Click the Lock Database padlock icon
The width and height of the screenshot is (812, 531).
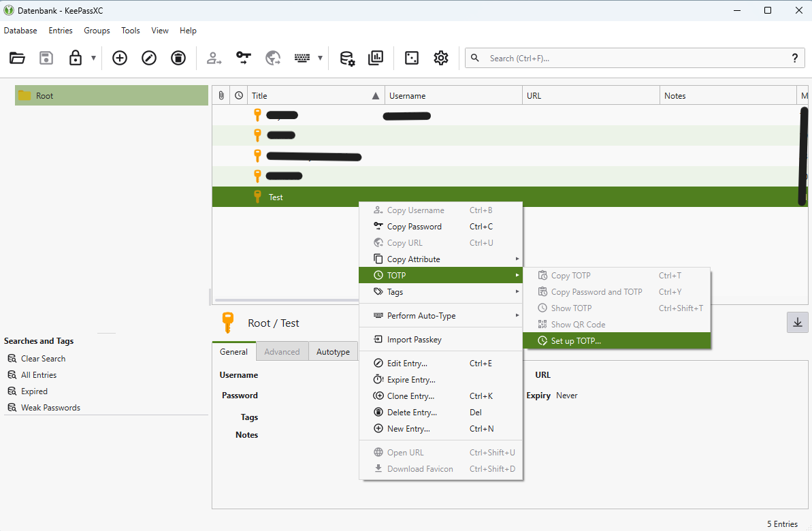coord(76,58)
